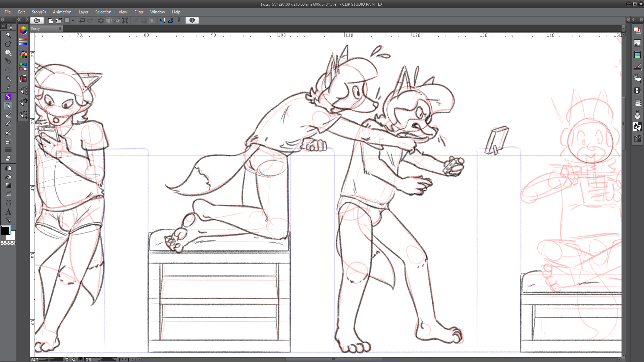Select the Text tool
Image resolution: width=644 pixels, height=362 pixels.
(8, 212)
